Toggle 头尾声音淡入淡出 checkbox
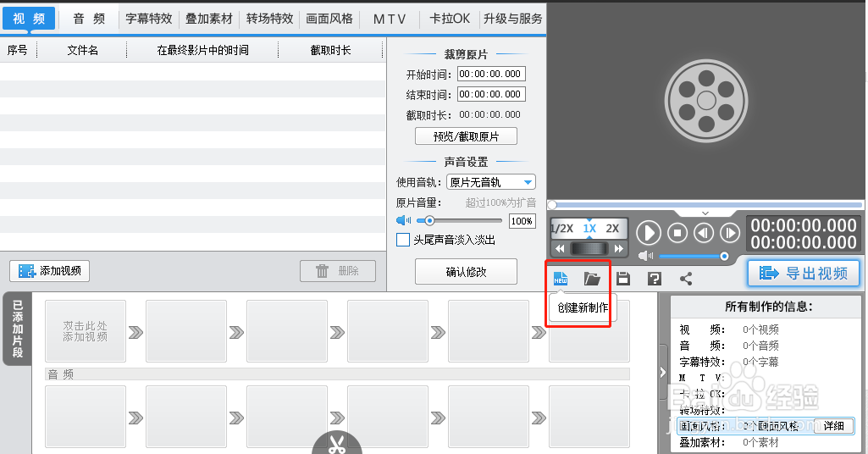The width and height of the screenshot is (868, 454). click(403, 240)
